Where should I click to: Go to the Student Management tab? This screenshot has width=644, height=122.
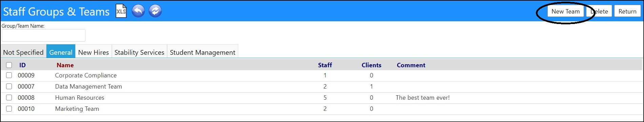point(203,52)
